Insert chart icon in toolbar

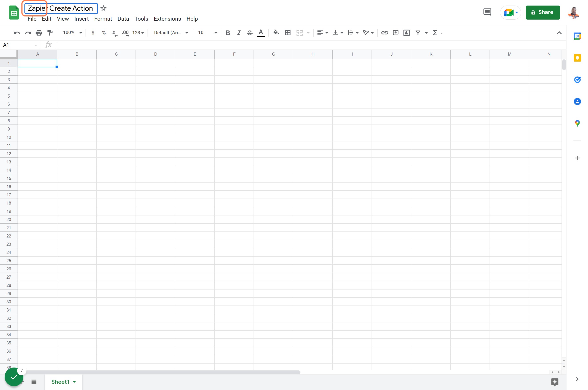[x=406, y=33]
